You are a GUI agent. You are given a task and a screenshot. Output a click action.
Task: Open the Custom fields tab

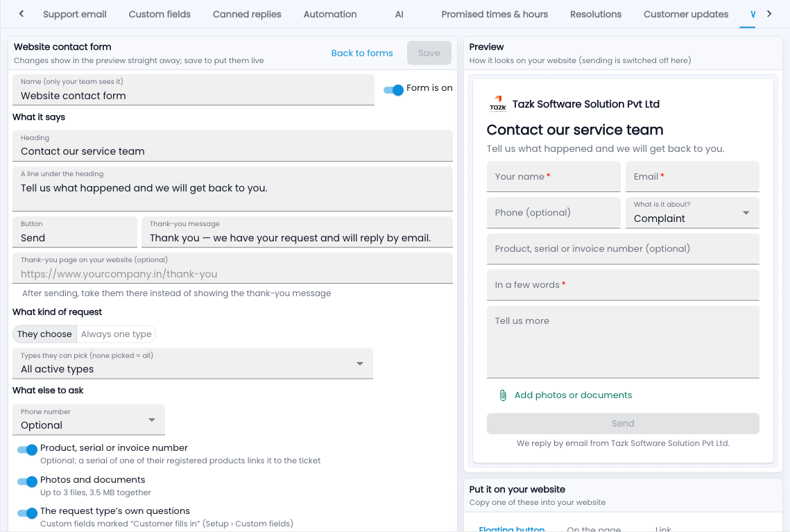click(160, 14)
